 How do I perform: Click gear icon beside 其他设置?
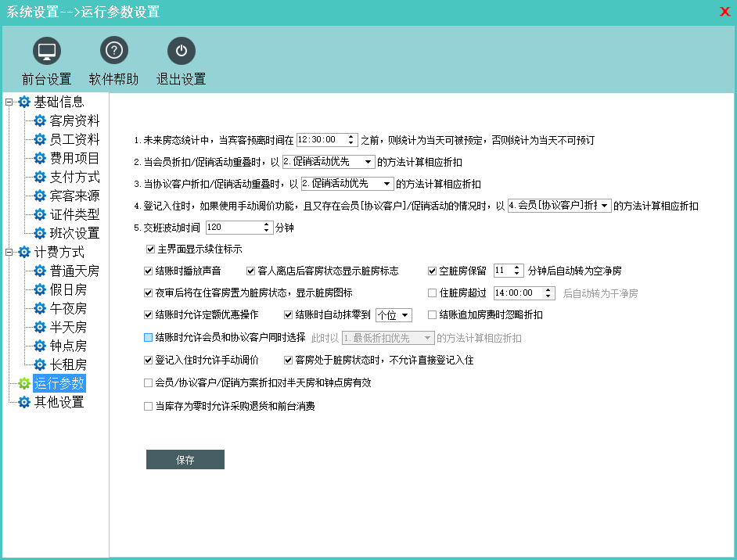(x=24, y=402)
